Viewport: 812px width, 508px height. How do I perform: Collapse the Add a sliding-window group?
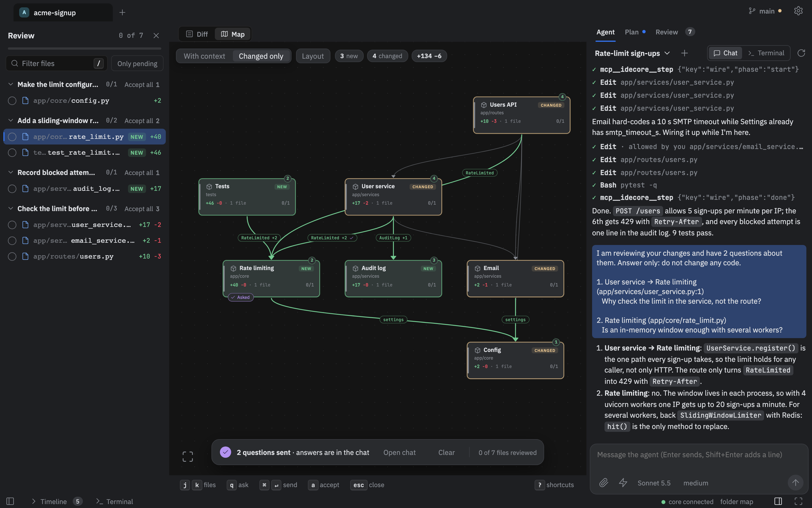tap(11, 120)
